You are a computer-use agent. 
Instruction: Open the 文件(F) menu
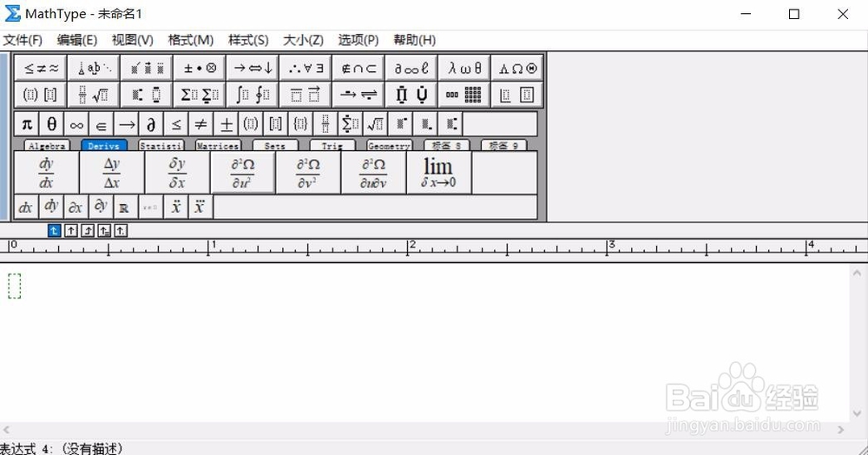(x=23, y=40)
